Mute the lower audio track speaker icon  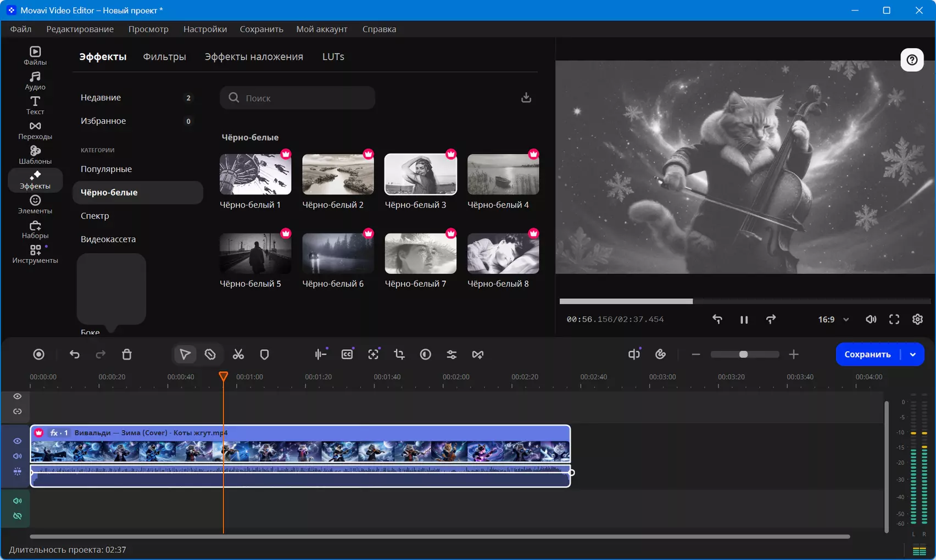pos(18,501)
